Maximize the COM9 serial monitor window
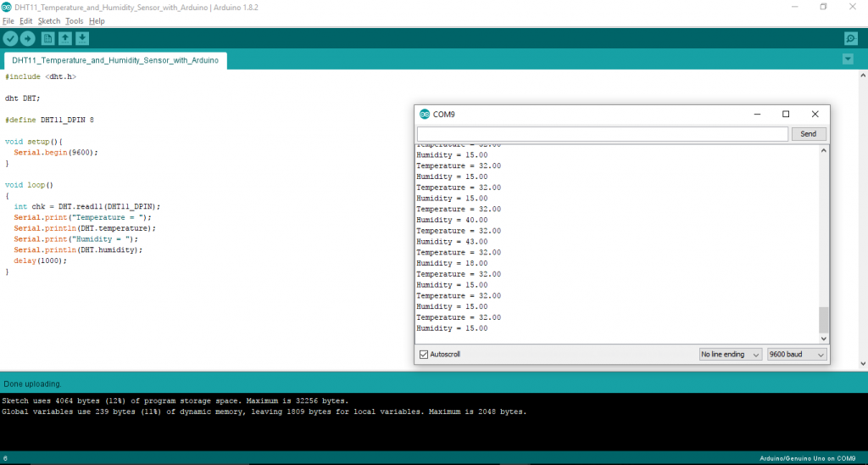Viewport: 868px width, 465px height. [786, 115]
